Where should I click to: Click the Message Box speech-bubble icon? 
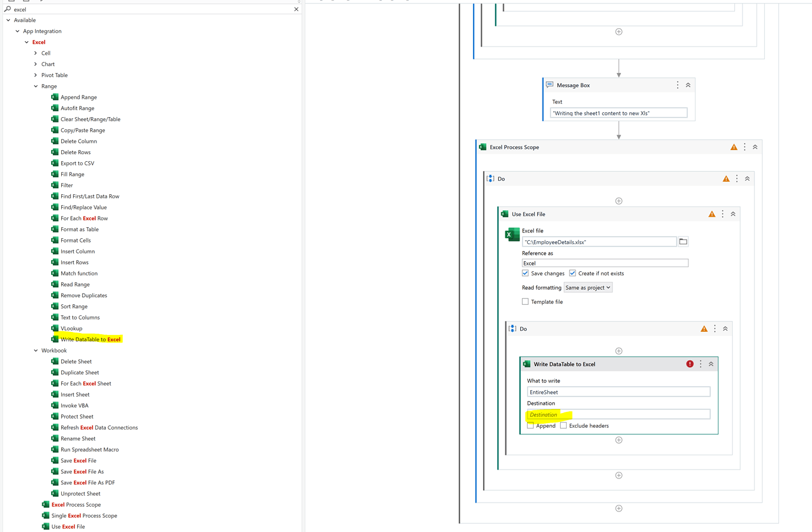coord(549,85)
